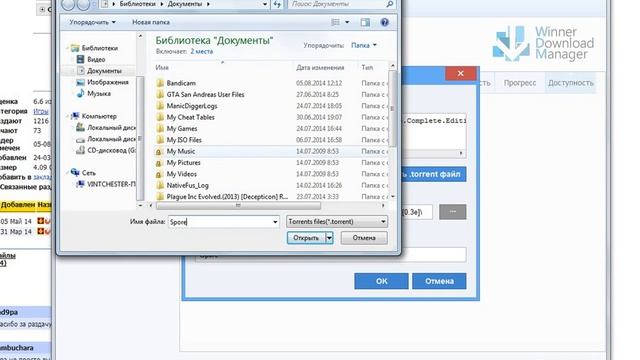The image size is (640, 360).
Task: Select Документы library in tree
Action: coord(104,71)
